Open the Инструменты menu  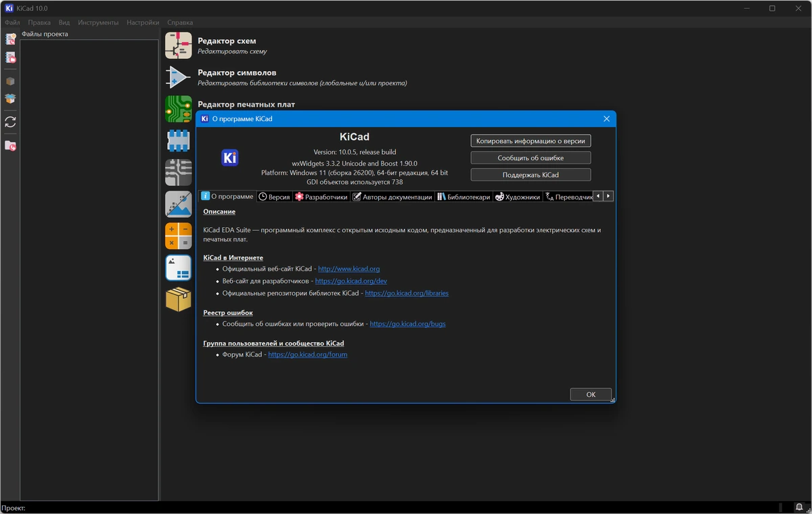tap(98, 22)
